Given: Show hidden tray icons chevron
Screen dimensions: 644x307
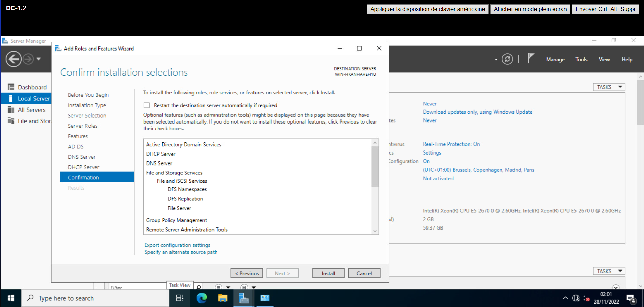Looking at the screenshot, I should [565, 298].
